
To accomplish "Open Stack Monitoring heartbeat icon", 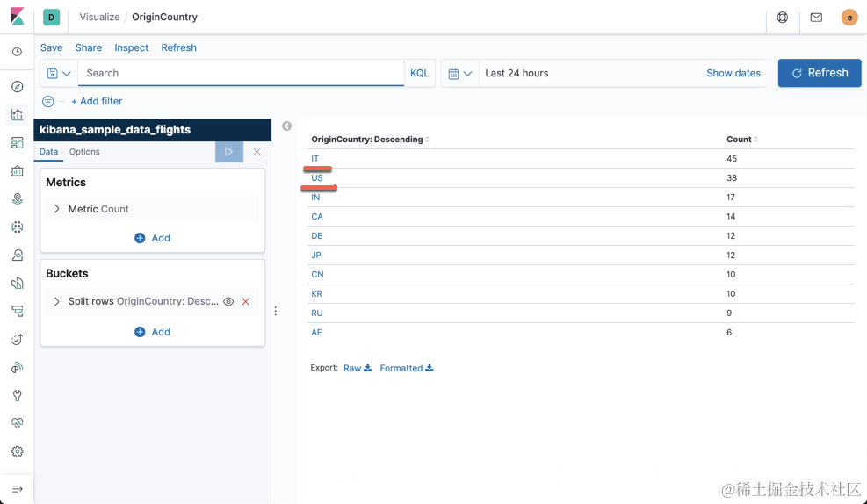I will (x=18, y=423).
